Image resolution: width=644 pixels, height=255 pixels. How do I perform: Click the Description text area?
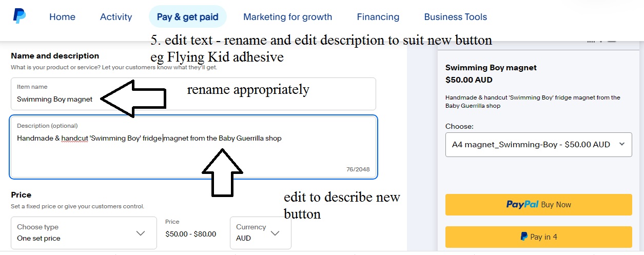[194, 147]
